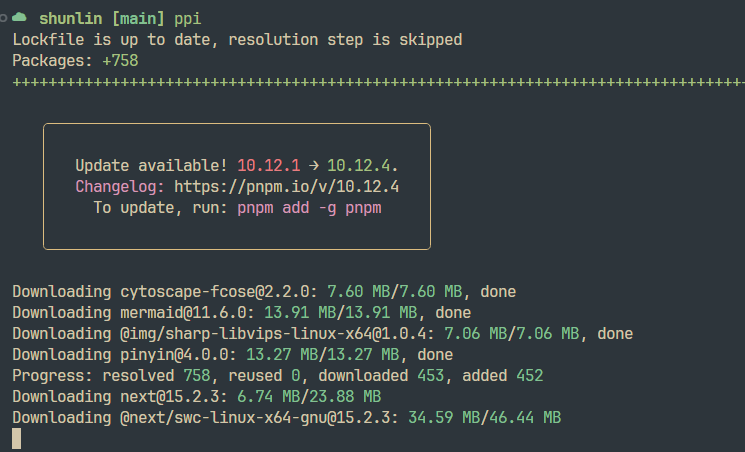The height and width of the screenshot is (452, 745).
Task: Click the 'Packages: +758' count
Action: (76, 61)
